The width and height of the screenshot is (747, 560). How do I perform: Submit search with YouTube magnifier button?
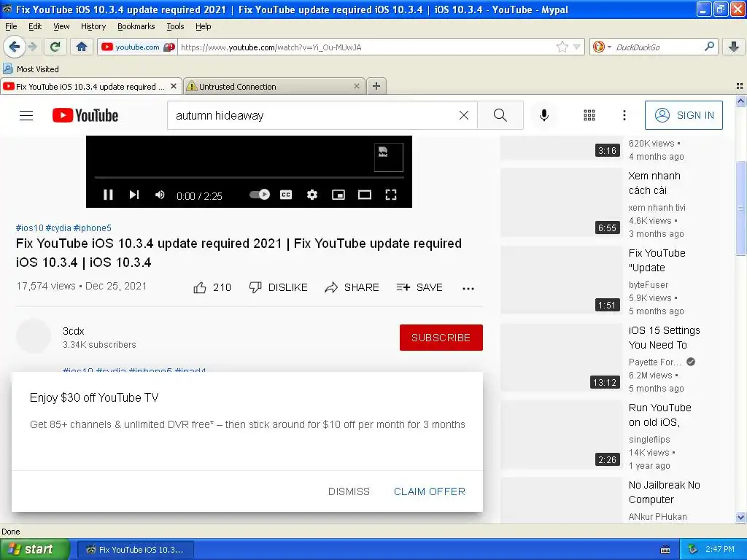pyautogui.click(x=500, y=115)
